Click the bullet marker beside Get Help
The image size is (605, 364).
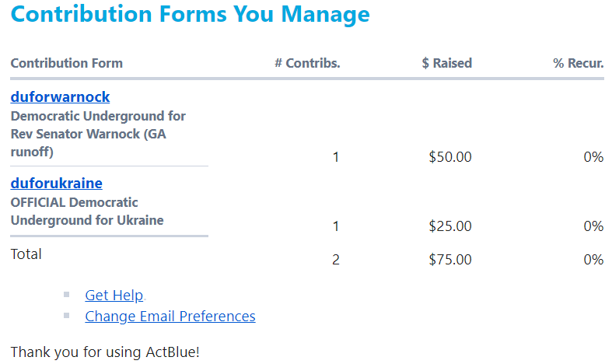(67, 295)
